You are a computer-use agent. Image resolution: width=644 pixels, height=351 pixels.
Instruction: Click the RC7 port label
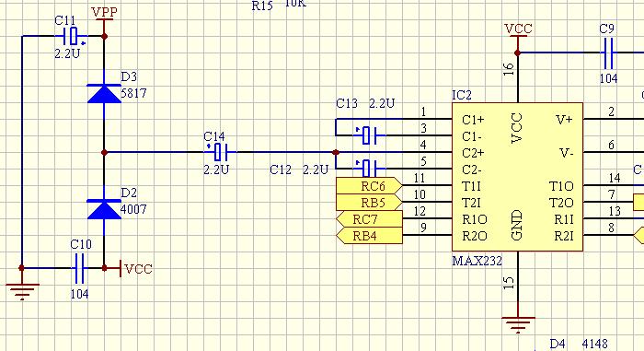(369, 219)
